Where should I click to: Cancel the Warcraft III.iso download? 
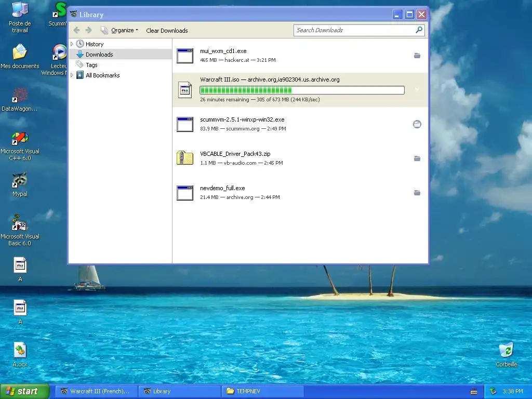point(417,89)
